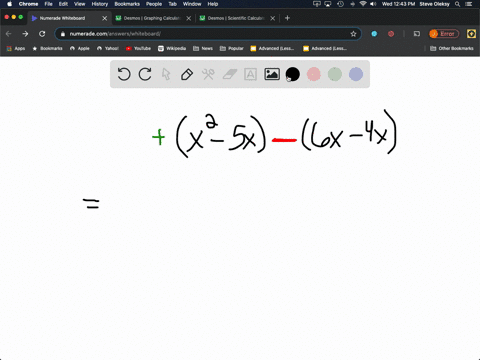Viewport: 480px width, 360px height.
Task: Open the Bookmarks menu in menu bar
Action: coord(127,4)
